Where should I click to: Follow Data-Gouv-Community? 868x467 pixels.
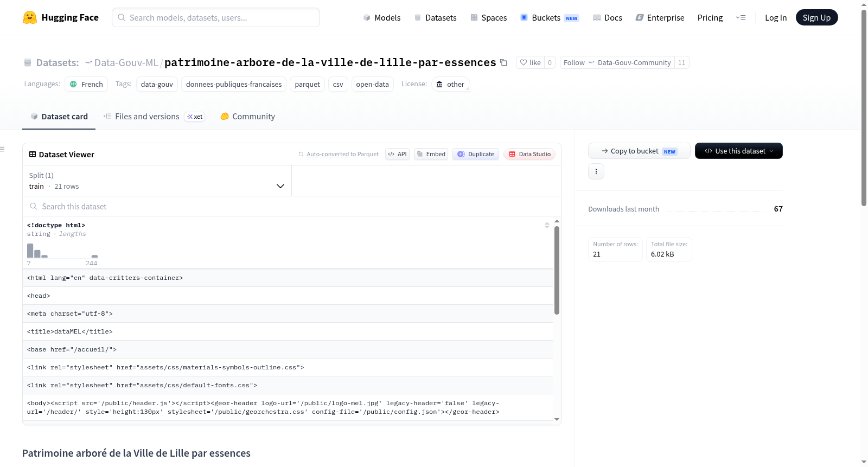(617, 62)
